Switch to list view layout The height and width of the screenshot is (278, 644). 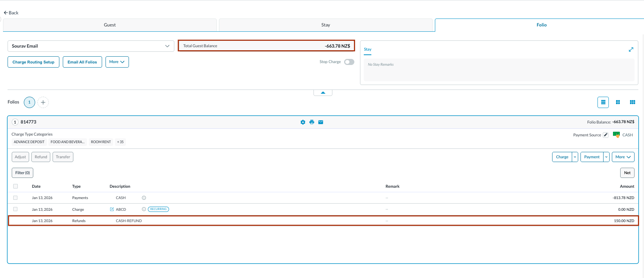pyautogui.click(x=603, y=102)
